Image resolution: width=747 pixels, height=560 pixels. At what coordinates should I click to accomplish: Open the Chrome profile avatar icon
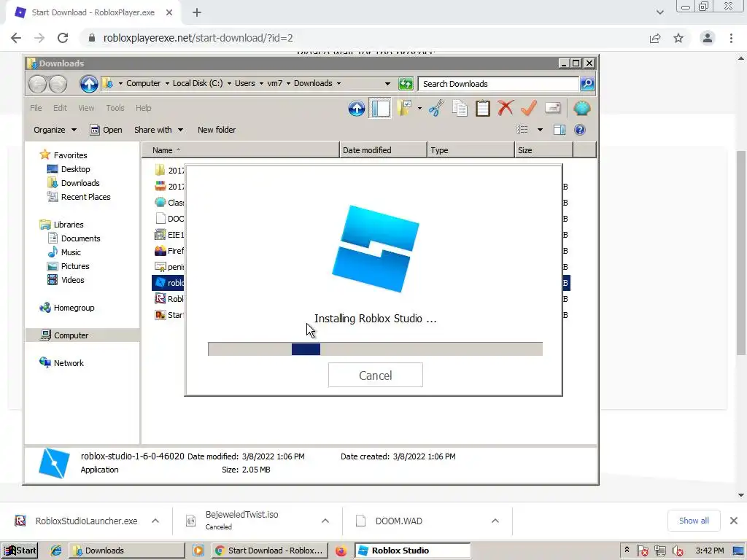coord(708,38)
